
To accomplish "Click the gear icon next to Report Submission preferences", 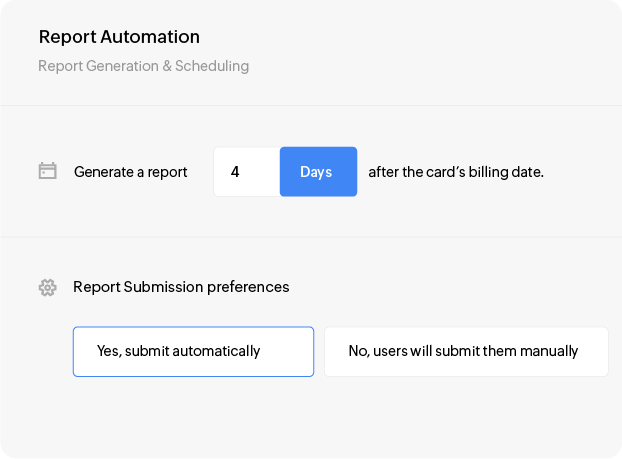I will [47, 287].
